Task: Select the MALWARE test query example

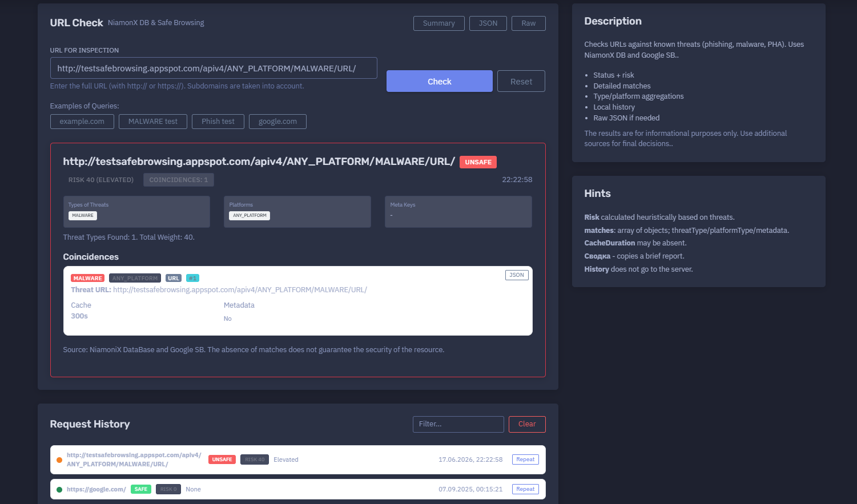Action: (x=153, y=122)
